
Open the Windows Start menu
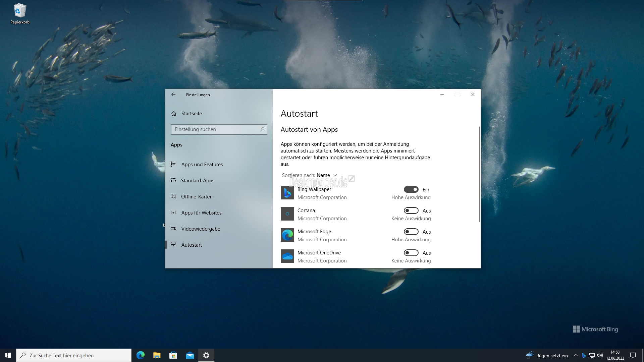(x=8, y=355)
